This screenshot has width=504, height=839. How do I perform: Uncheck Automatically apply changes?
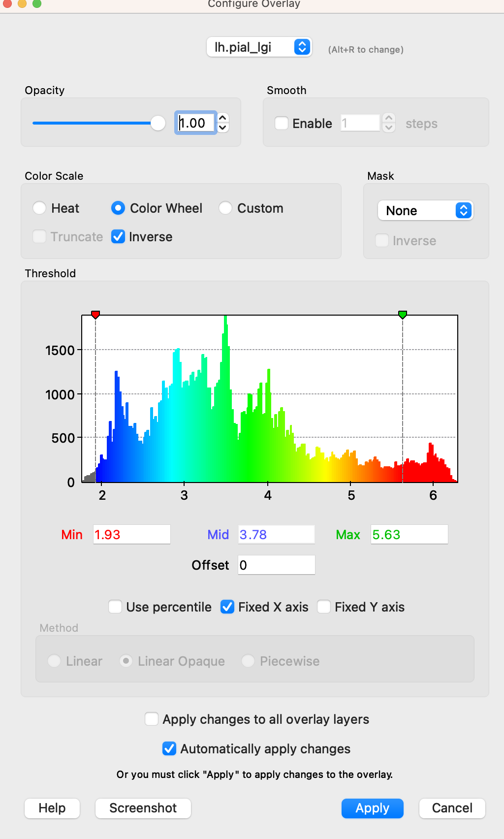[x=169, y=748]
